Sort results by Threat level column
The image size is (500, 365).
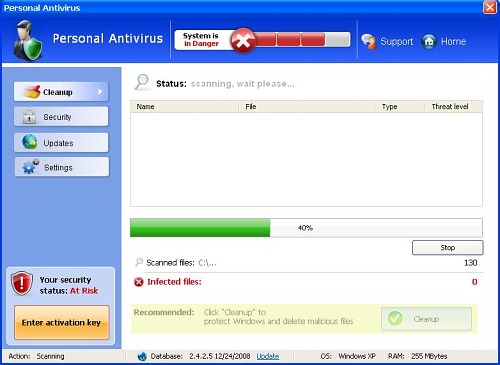453,107
